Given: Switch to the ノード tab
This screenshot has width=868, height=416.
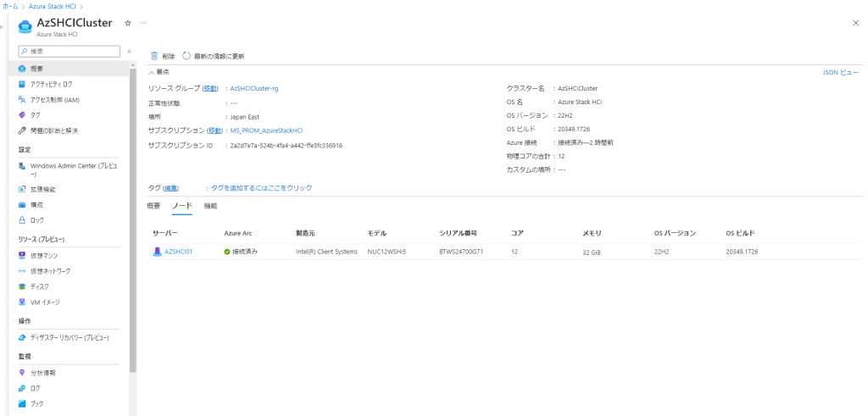Looking at the screenshot, I should click(x=182, y=206).
